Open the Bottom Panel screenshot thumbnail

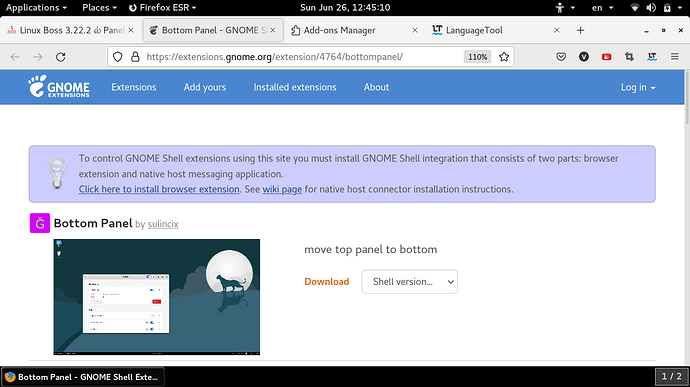(x=157, y=297)
